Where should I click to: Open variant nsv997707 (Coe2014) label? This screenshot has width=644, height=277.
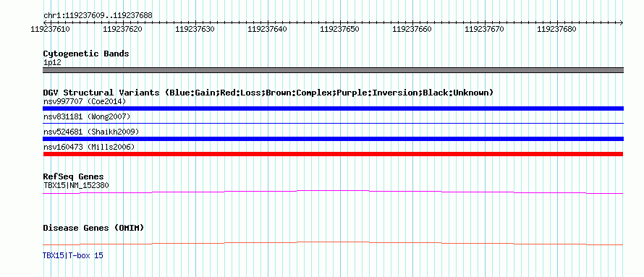(x=85, y=101)
